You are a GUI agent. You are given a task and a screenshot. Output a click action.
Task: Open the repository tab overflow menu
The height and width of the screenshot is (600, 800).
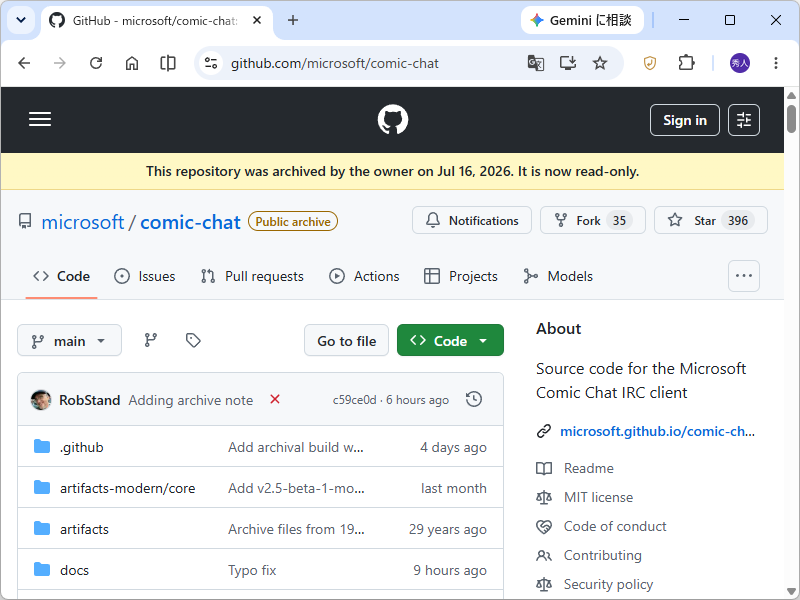[x=743, y=276]
